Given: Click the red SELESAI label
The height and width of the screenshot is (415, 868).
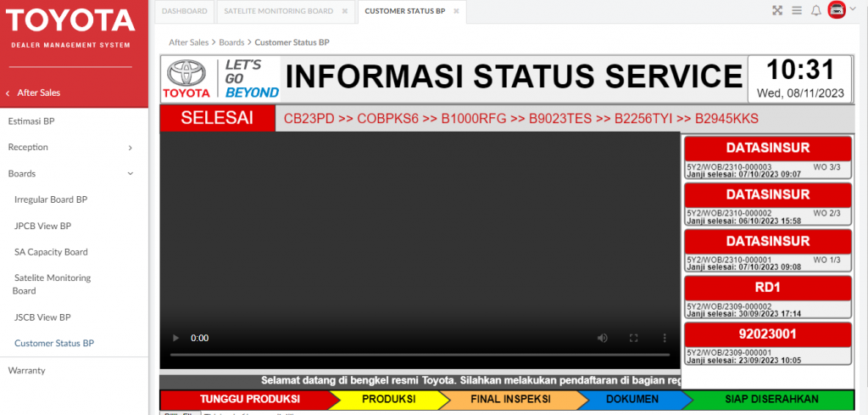Looking at the screenshot, I should click(x=217, y=118).
